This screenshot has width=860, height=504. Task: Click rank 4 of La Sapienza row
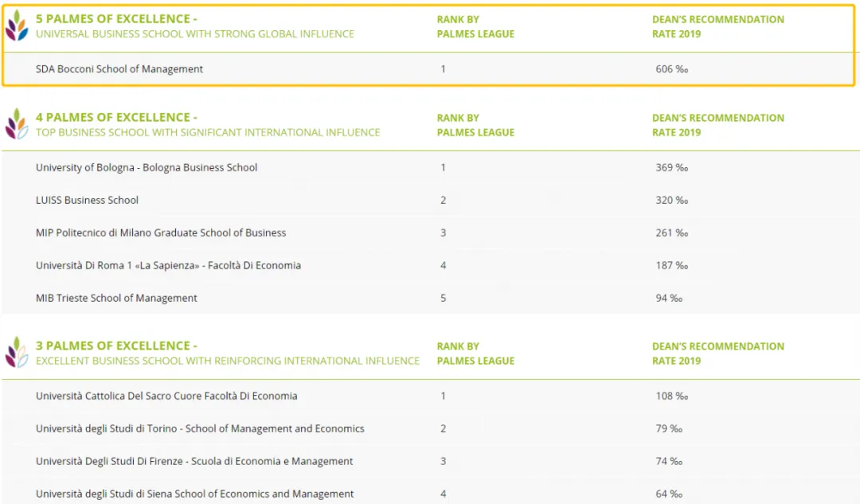pos(444,265)
